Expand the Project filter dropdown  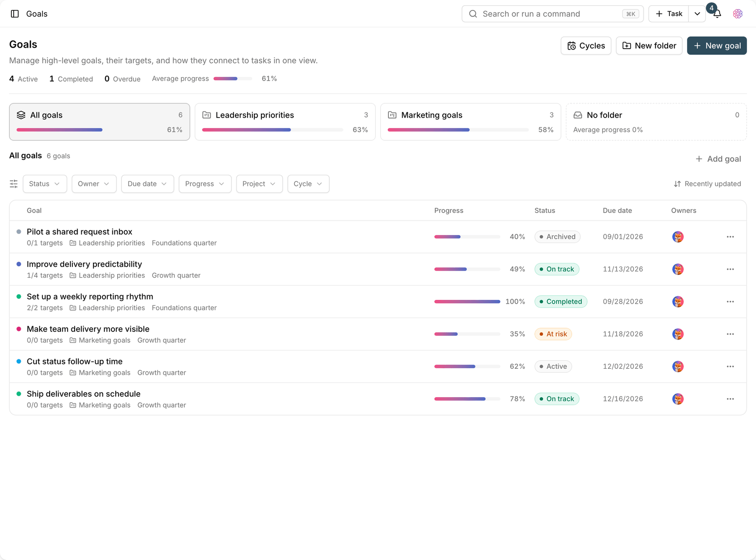259,184
